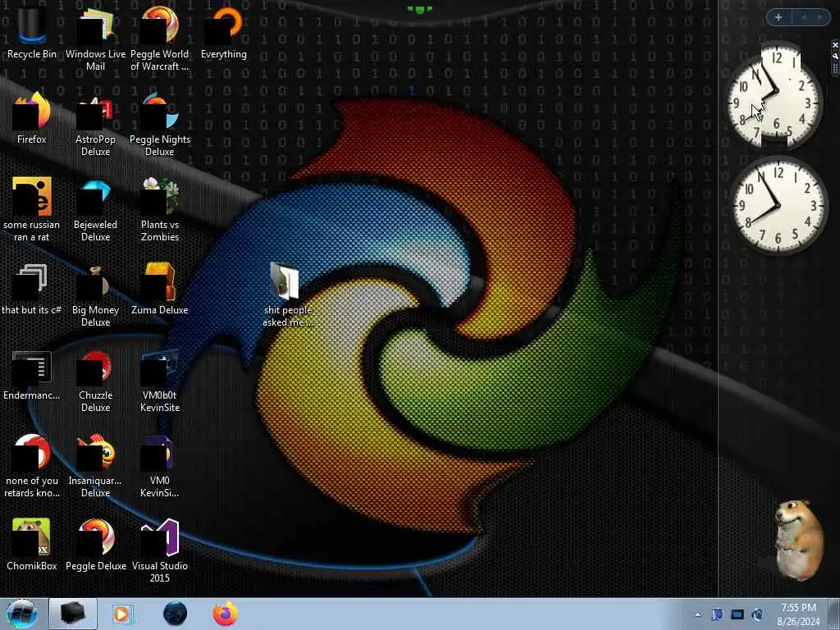Open Peggle World of Warcraft desktop shortcut
The height and width of the screenshot is (630, 840).
tap(160, 38)
